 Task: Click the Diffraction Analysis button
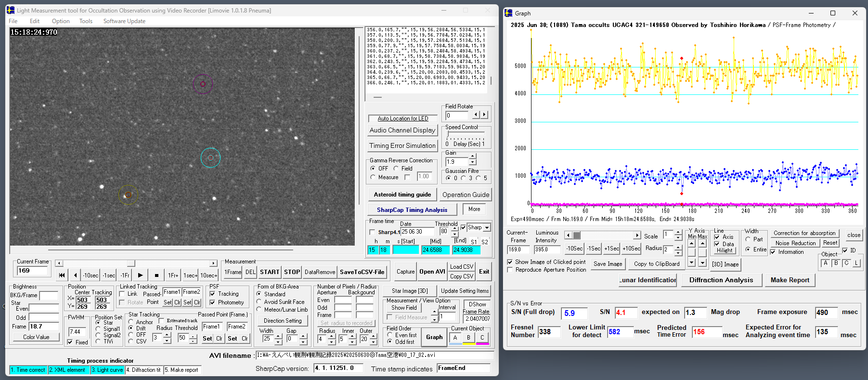pyautogui.click(x=721, y=280)
